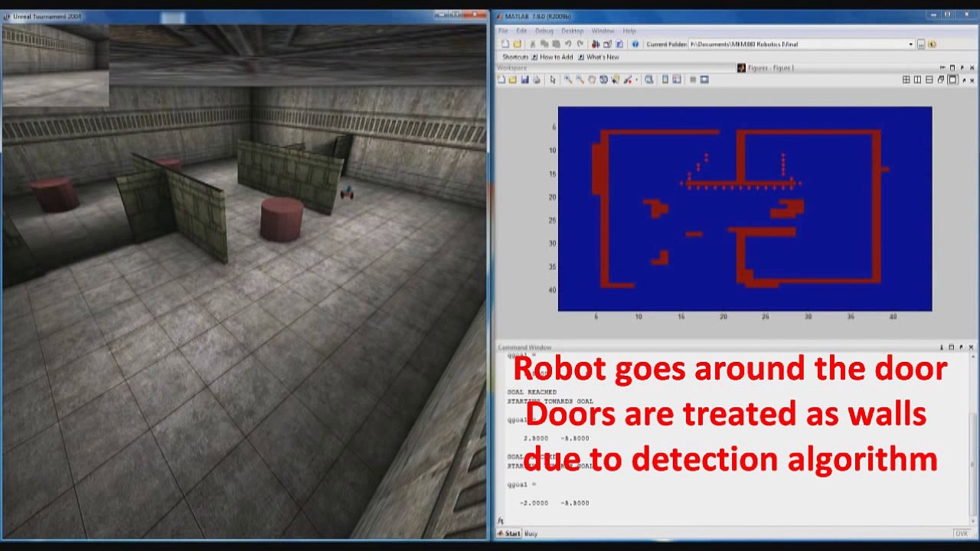Click the Paste icon in MATLAB toolbar
The image size is (980, 551).
[557, 44]
